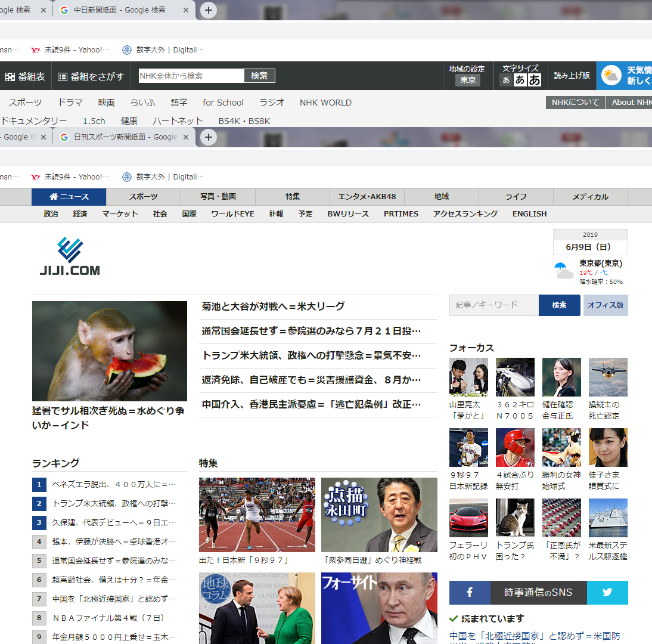Select medium font size あ on NHK

click(x=520, y=79)
